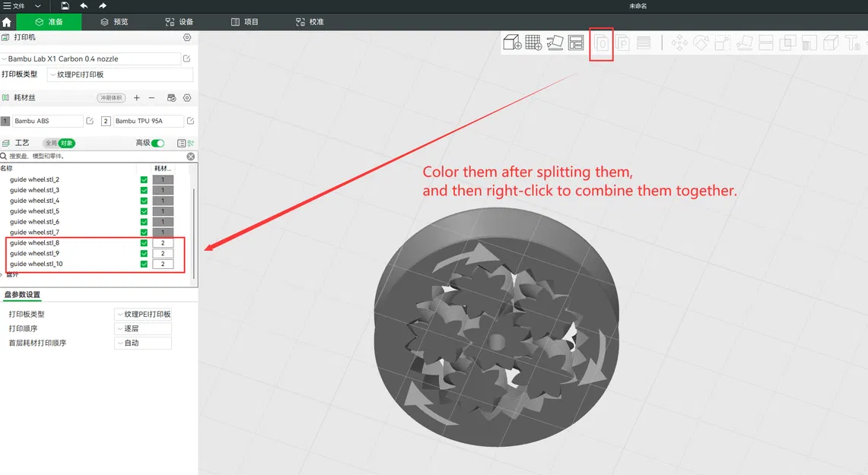Open plate settings 打印板类型 dropdown
This screenshot has height=475, width=868.
(x=143, y=314)
